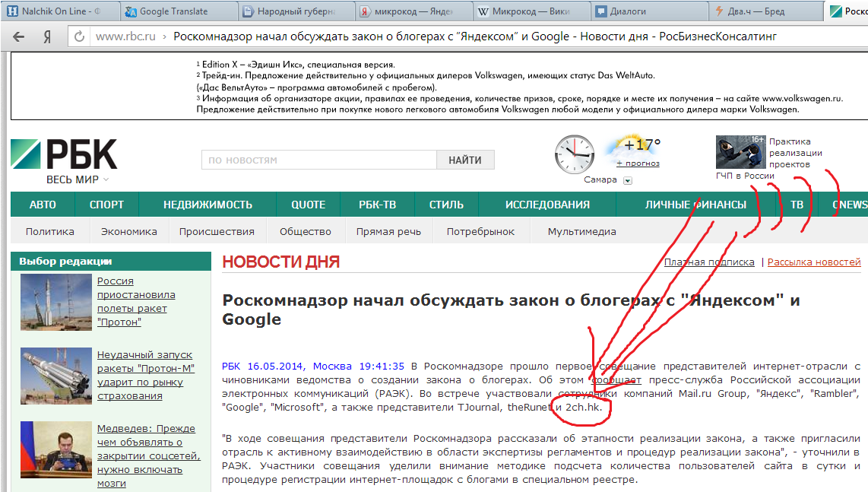Open РБК-ТВ section
Screen dimensions: 868x492
pos(378,205)
